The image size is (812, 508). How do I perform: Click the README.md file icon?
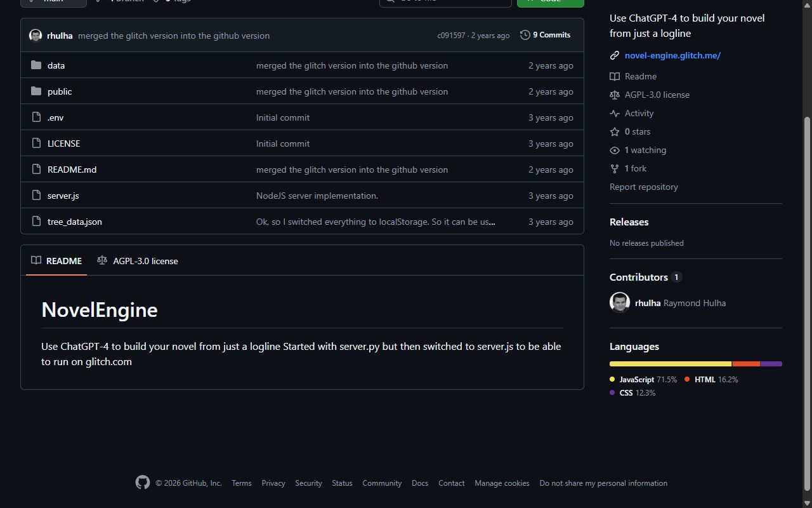[36, 169]
